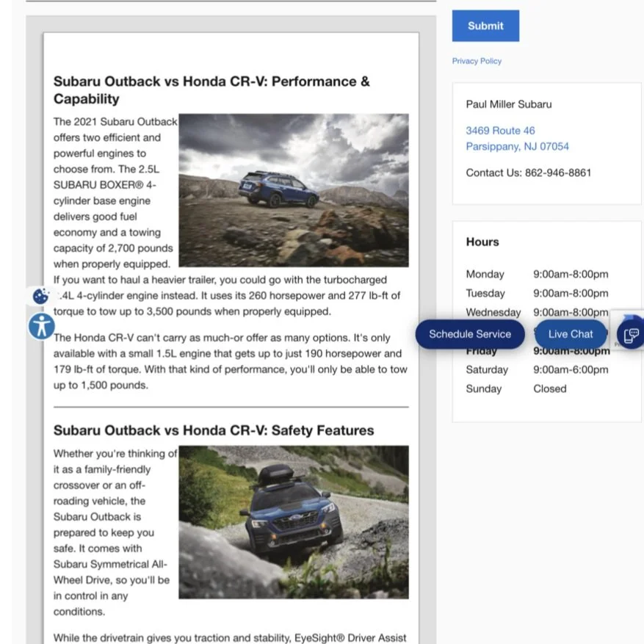Open the Privacy Policy link
The height and width of the screenshot is (644, 644).
pos(477,61)
